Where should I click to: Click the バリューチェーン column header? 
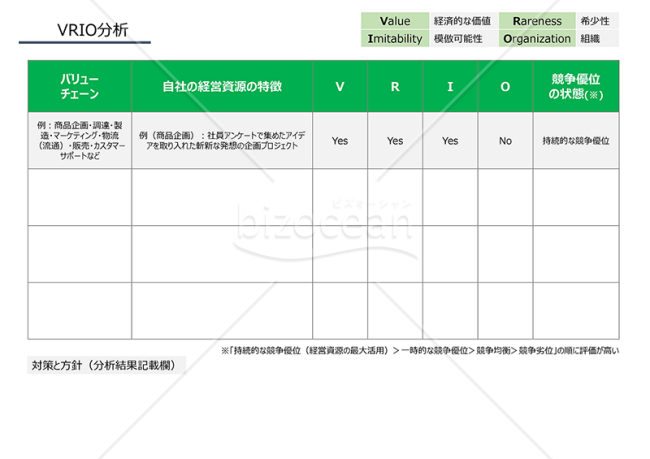point(80,86)
